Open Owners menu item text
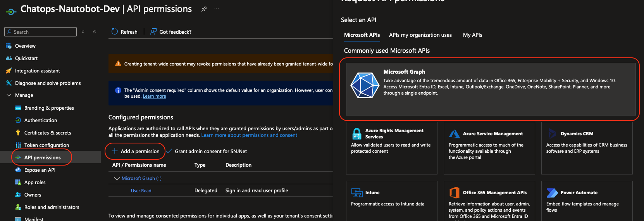 coord(33,195)
